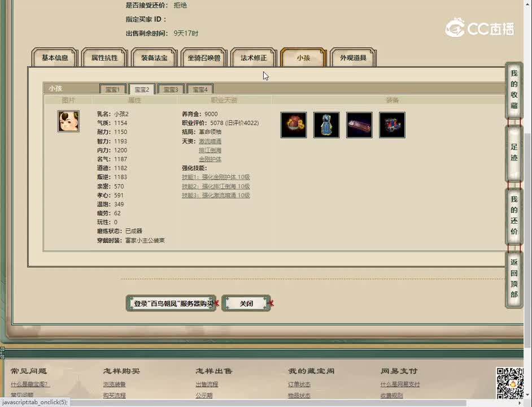Click the blue robe equipment icon
The height and width of the screenshot is (407, 532).
[326, 125]
